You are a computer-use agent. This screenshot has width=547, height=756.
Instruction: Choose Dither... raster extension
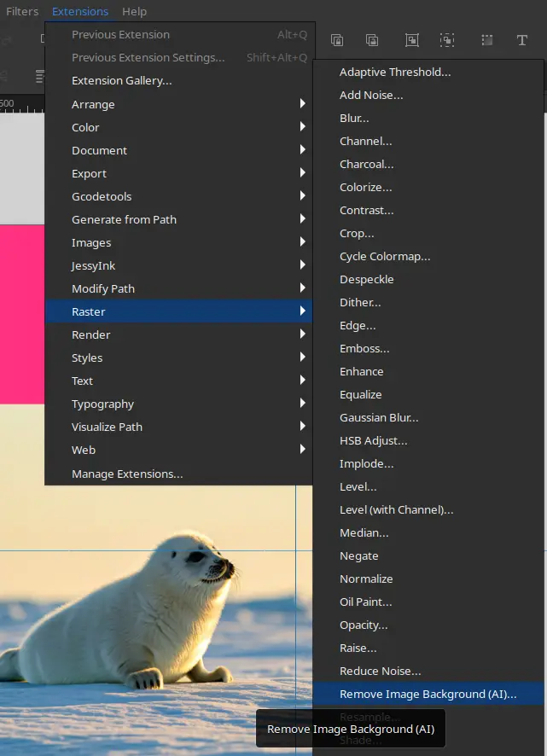[428, 302]
